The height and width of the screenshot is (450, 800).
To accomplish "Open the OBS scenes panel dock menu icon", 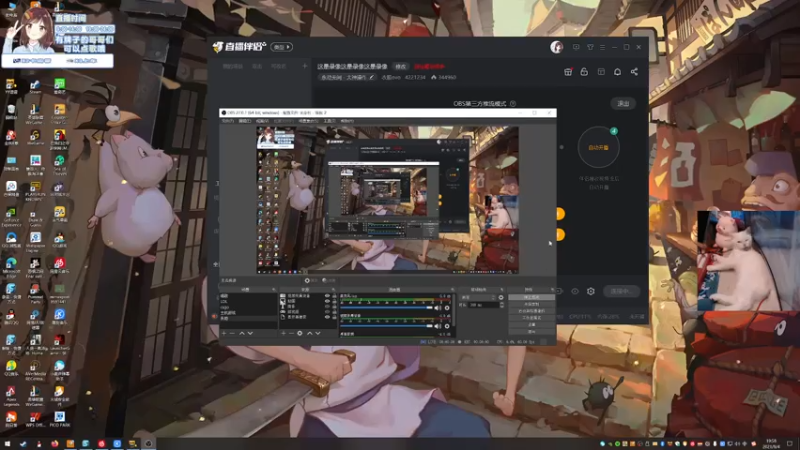I will pyautogui.click(x=274, y=289).
